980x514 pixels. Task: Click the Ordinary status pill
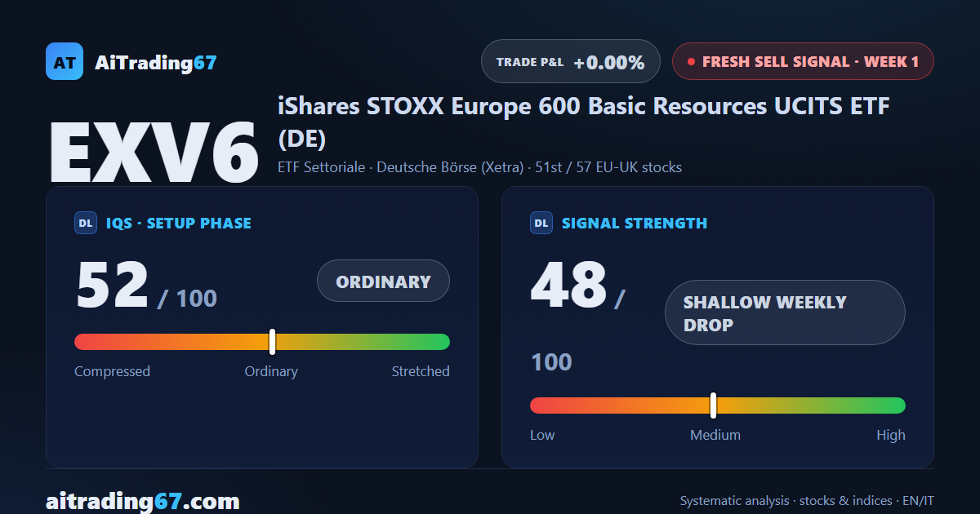pos(383,281)
